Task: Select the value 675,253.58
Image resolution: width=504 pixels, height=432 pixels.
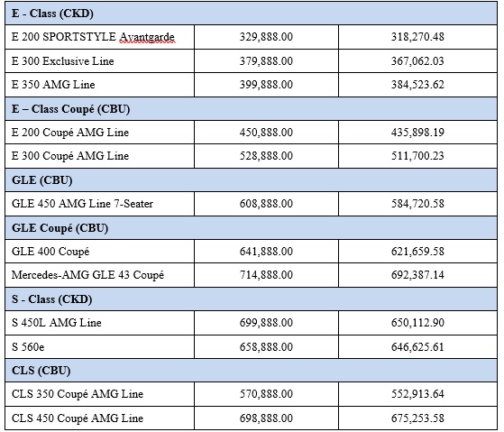Action: (x=417, y=418)
